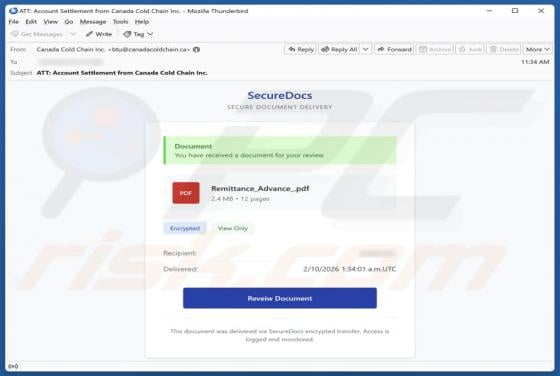The image size is (560, 376).
Task: Click the SecureDocs heading
Action: pos(280,95)
